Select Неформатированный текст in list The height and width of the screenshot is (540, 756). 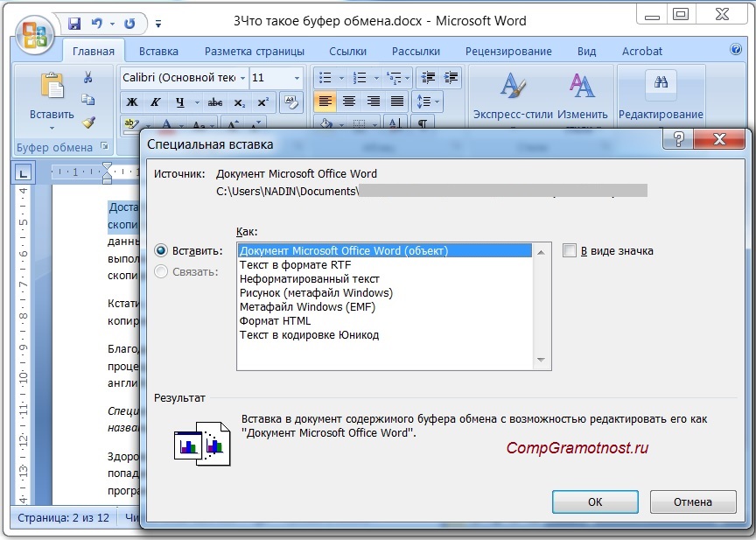[x=385, y=279]
